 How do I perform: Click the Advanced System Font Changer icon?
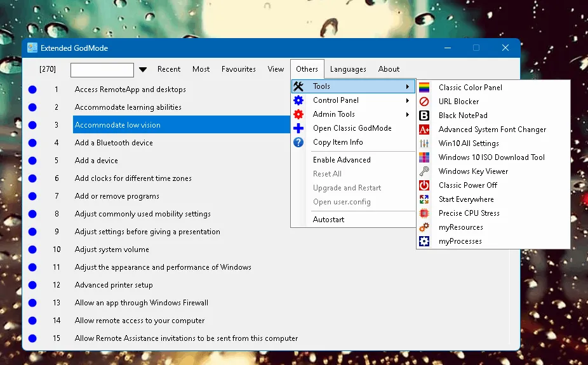pos(425,129)
